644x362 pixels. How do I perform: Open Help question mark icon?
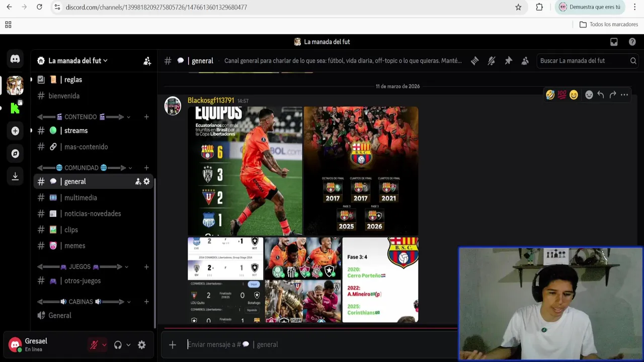632,42
